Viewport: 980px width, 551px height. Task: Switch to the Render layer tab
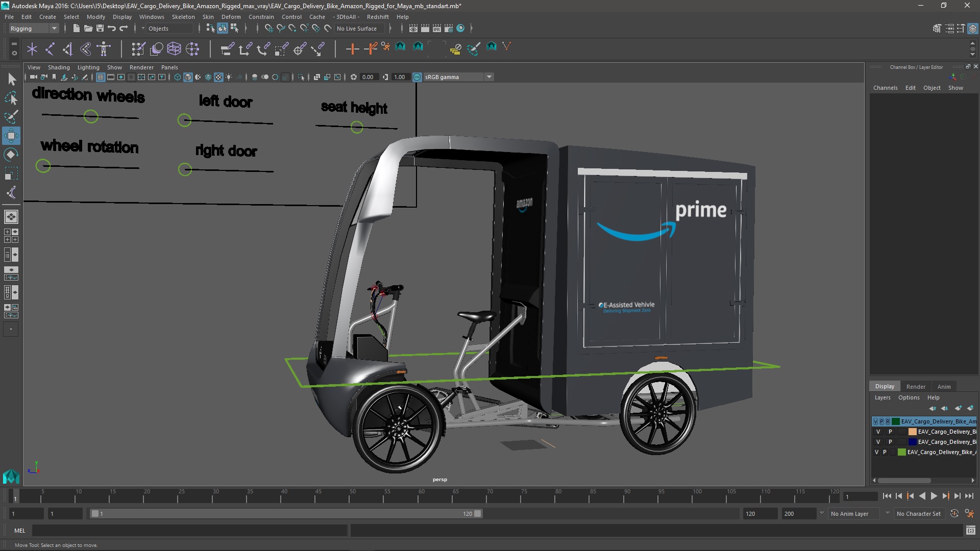[x=915, y=387]
